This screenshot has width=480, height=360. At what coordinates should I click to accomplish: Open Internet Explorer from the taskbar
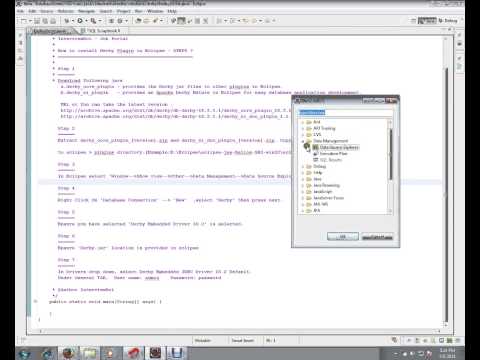coord(47,353)
